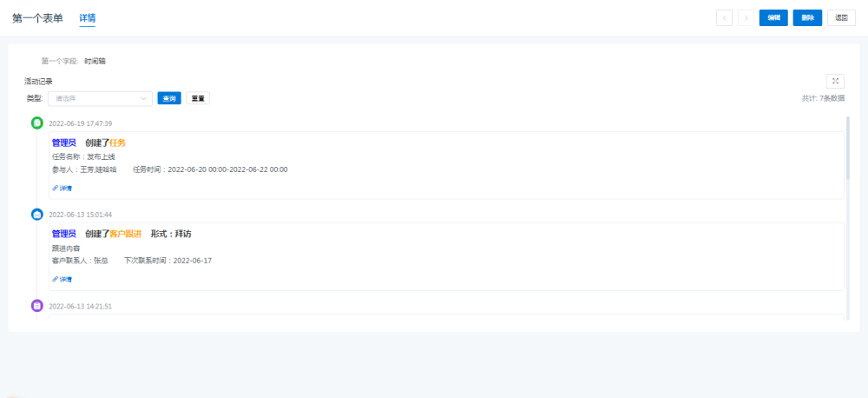Click the blue 编辑 edit button
The image size is (868, 398).
(x=773, y=18)
